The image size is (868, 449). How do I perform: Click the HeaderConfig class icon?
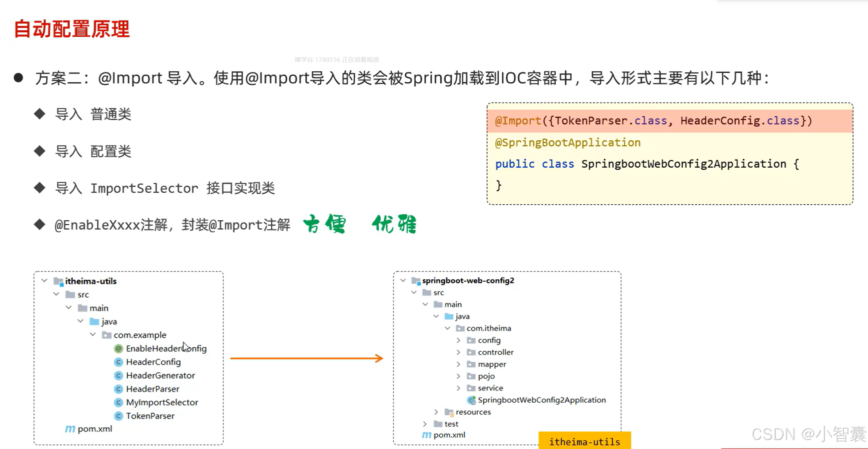(119, 362)
